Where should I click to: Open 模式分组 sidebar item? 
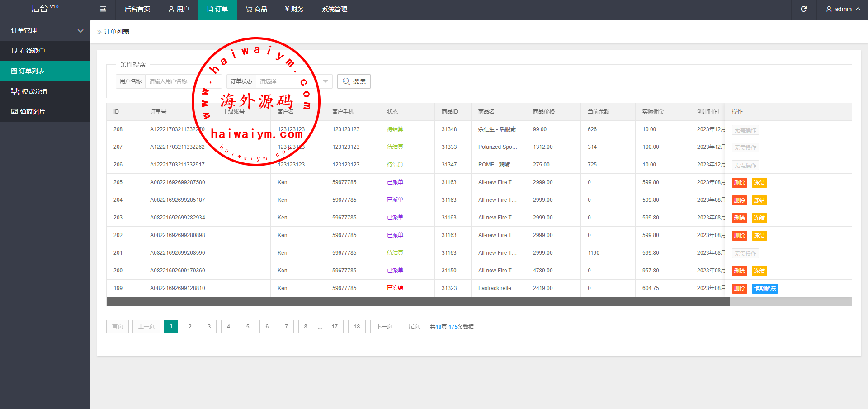34,91
